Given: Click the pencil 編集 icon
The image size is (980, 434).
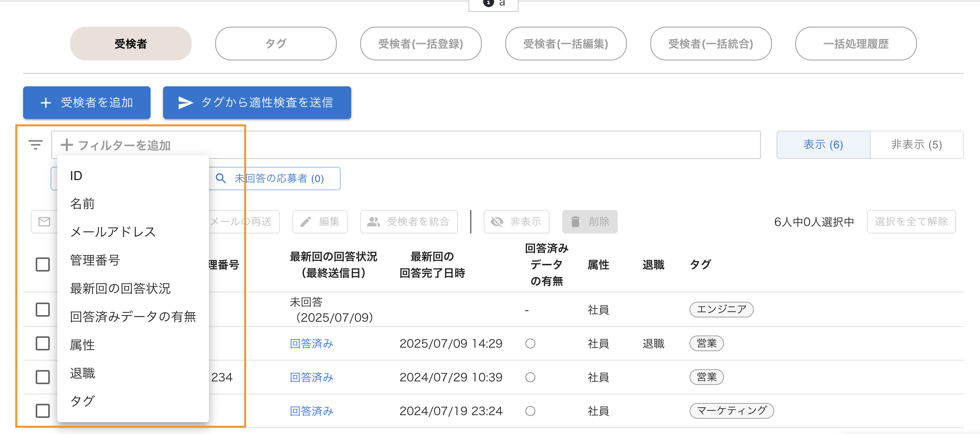Looking at the screenshot, I should (x=306, y=222).
